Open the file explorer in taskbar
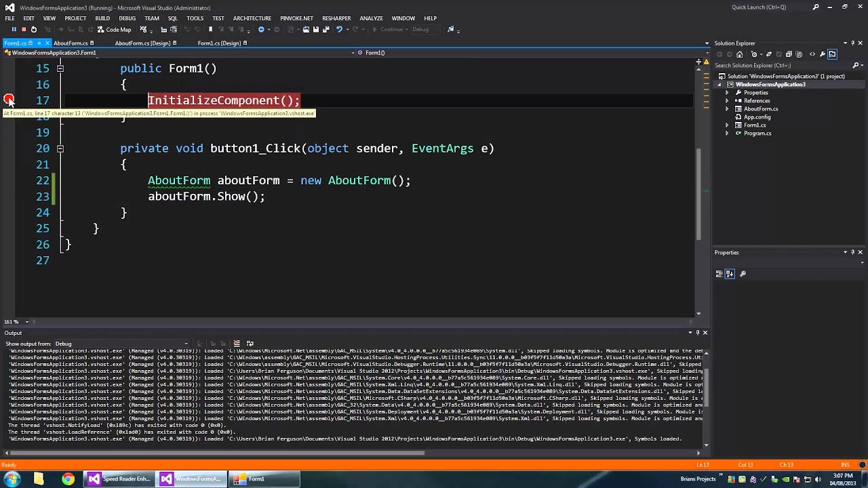The height and width of the screenshot is (488, 868). point(39,479)
